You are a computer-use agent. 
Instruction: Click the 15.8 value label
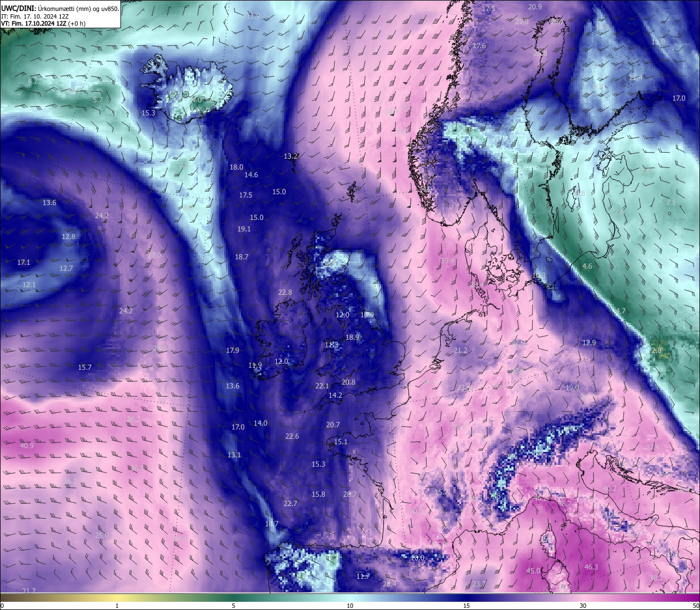point(318,495)
